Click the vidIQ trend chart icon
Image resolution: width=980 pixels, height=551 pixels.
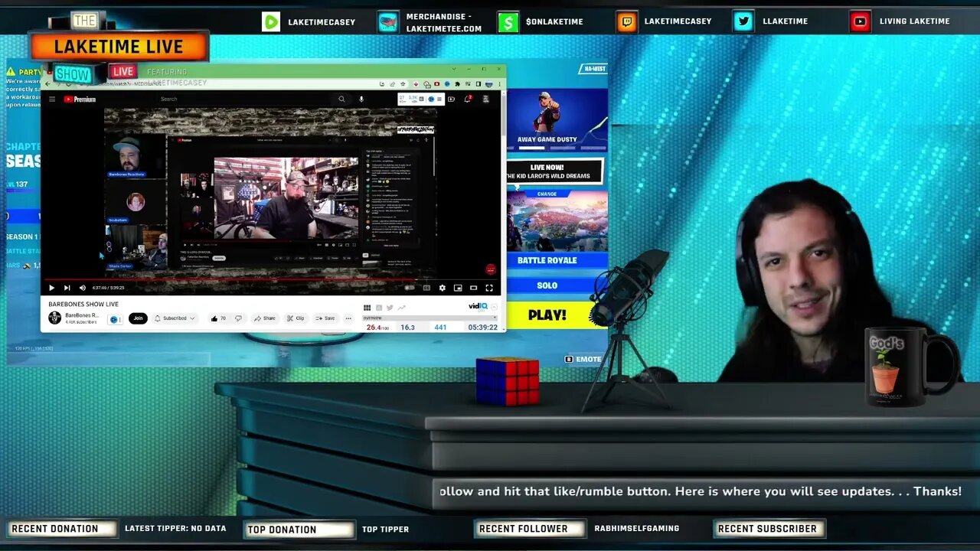point(401,308)
